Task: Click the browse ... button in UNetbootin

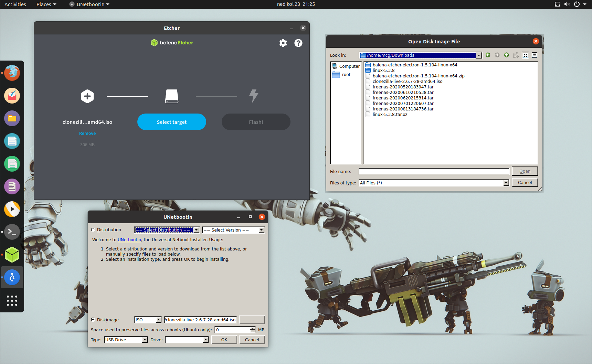Action: coord(252,320)
